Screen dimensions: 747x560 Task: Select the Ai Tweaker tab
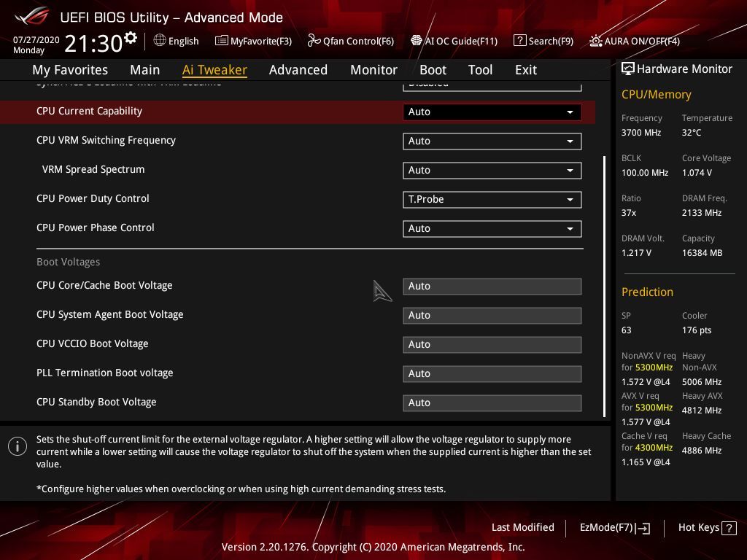[x=214, y=70]
